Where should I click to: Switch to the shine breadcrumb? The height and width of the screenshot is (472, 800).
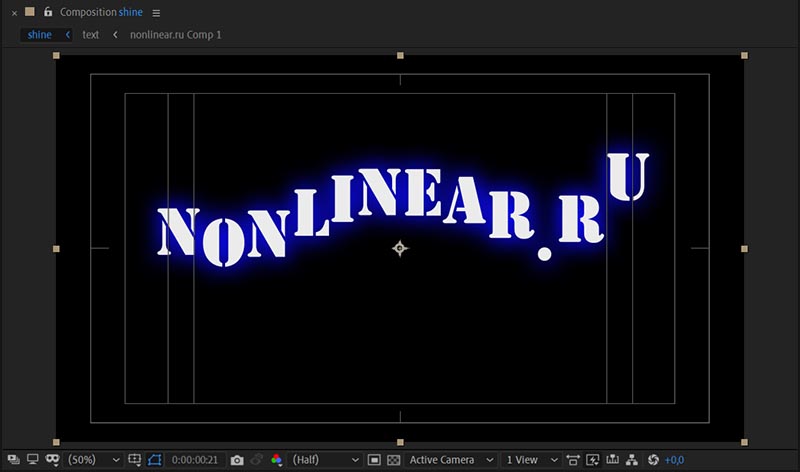[39, 35]
